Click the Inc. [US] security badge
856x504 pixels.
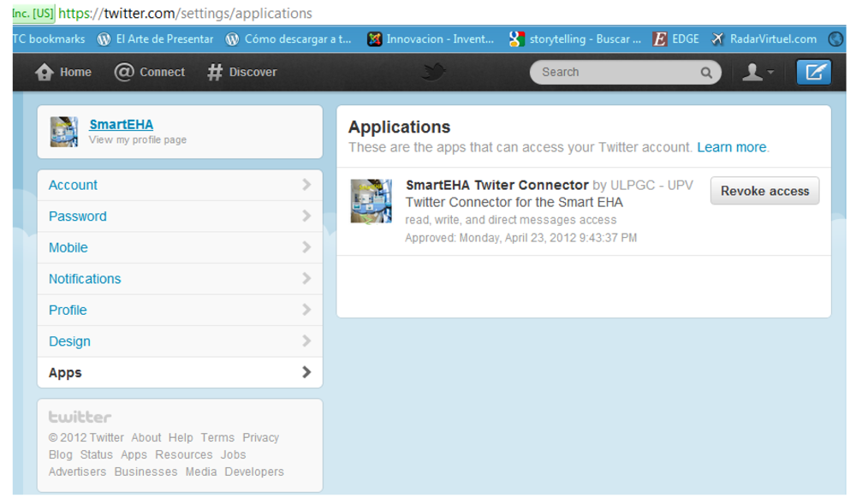pos(33,13)
